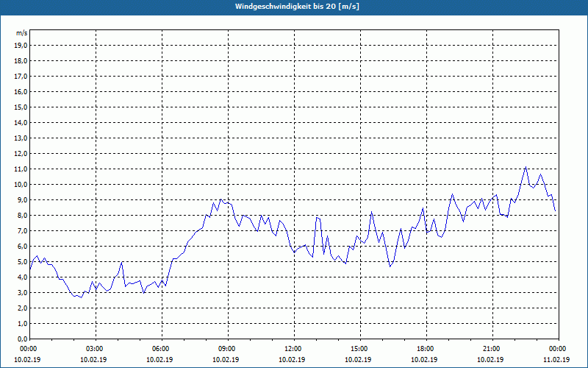Click the "13,0" y-axis label

21,138
